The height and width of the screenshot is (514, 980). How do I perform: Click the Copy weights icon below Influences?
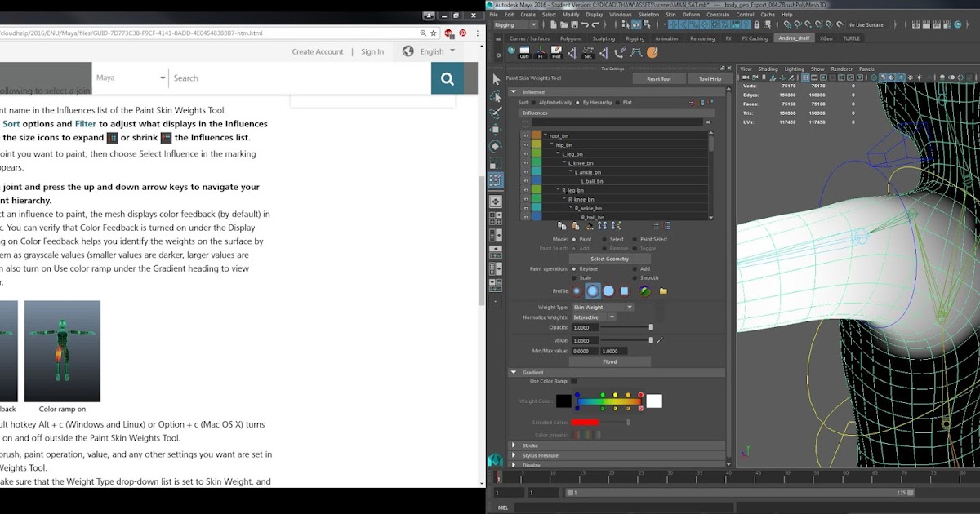click(x=562, y=226)
